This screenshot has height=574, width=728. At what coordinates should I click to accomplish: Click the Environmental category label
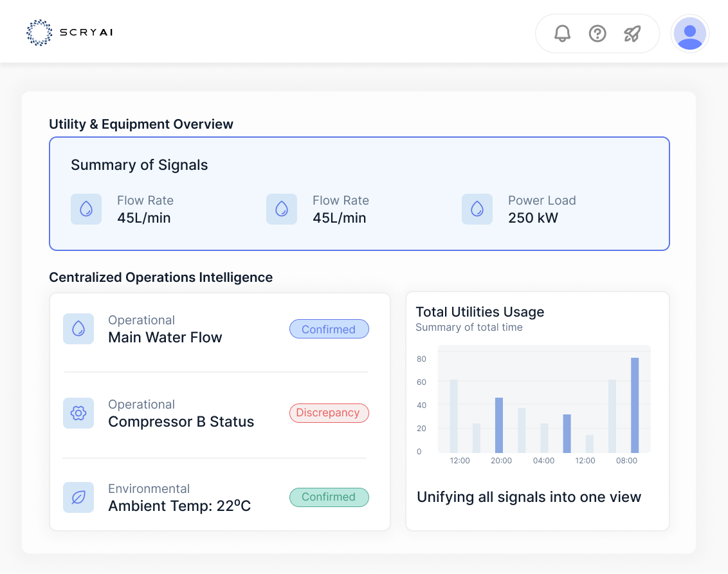149,488
